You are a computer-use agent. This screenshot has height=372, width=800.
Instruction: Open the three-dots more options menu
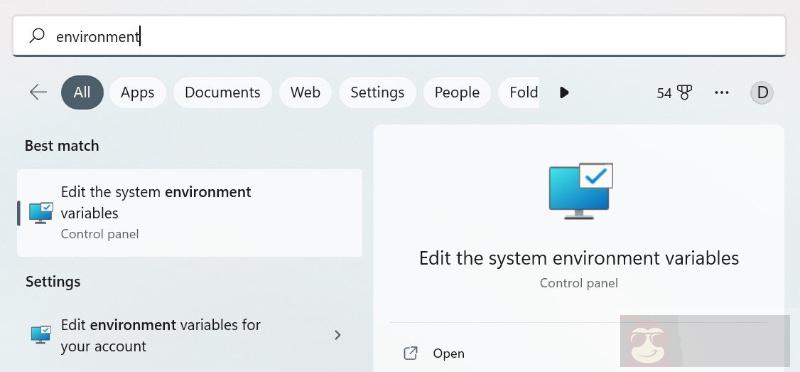pos(721,92)
